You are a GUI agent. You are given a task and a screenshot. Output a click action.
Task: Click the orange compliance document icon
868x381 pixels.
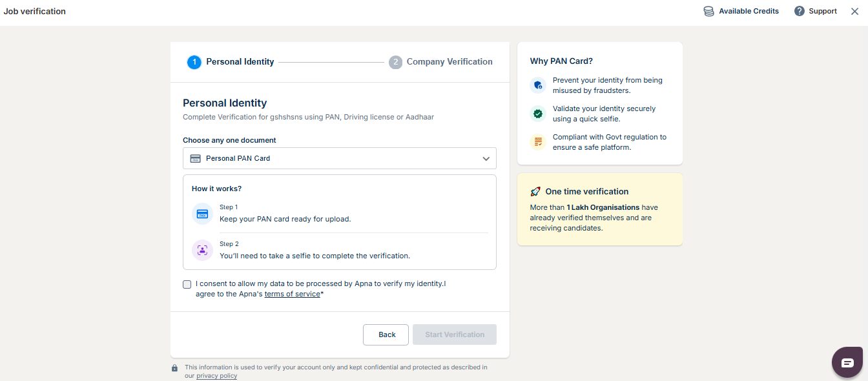[x=537, y=142]
